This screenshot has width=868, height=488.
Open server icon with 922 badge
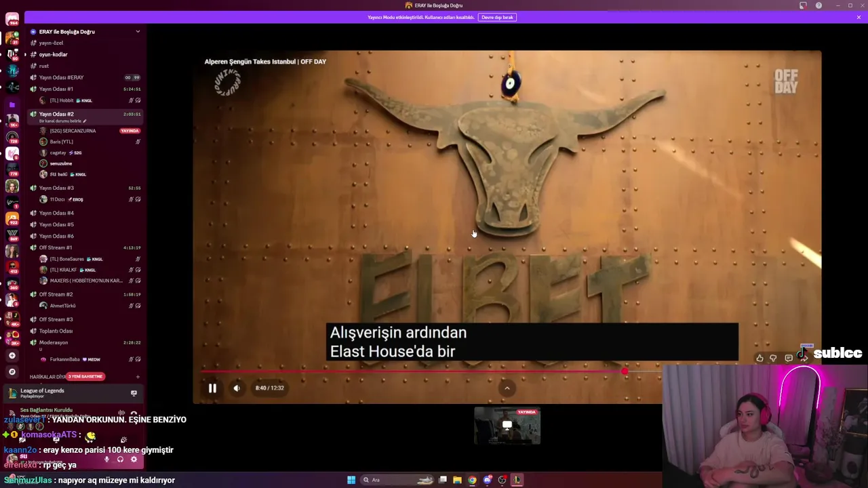pos(12,219)
